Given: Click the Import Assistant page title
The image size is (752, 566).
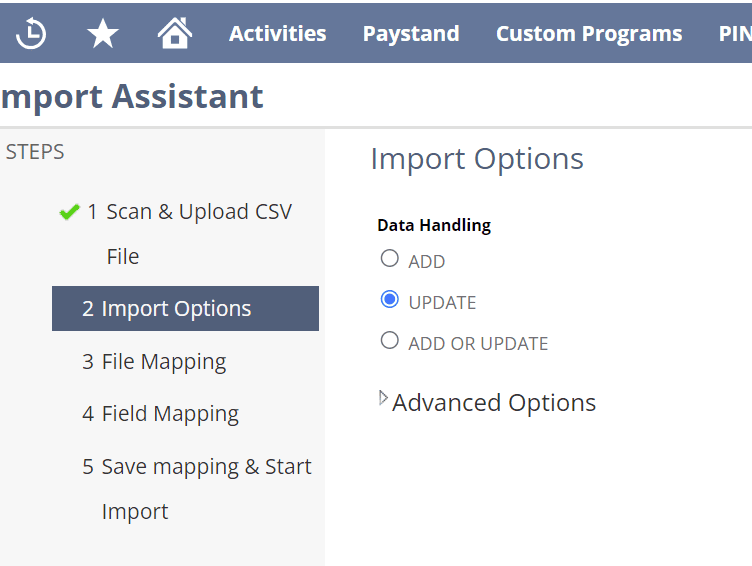Looking at the screenshot, I should tap(132, 97).
